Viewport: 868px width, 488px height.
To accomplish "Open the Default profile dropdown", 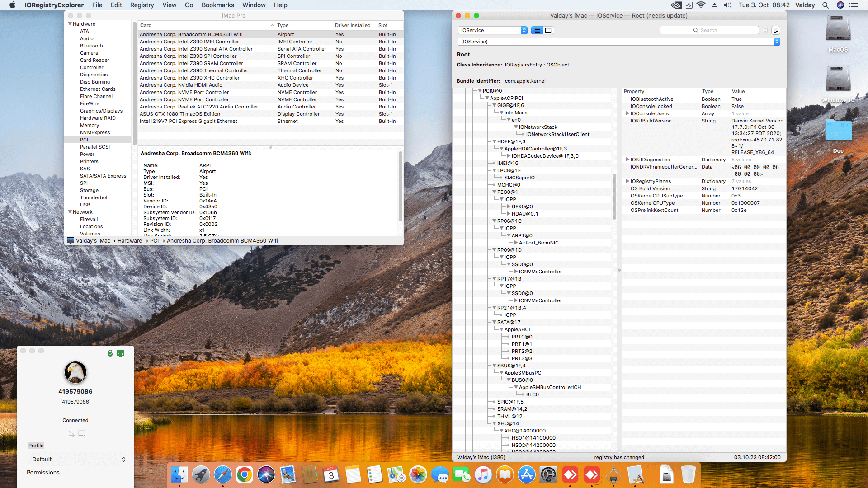I will click(78, 459).
